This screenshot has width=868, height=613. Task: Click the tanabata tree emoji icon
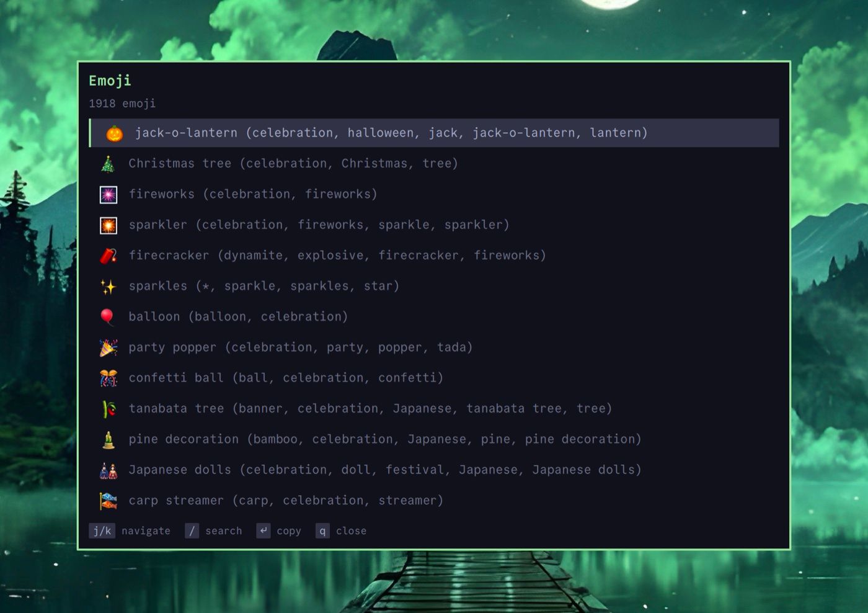[108, 409]
